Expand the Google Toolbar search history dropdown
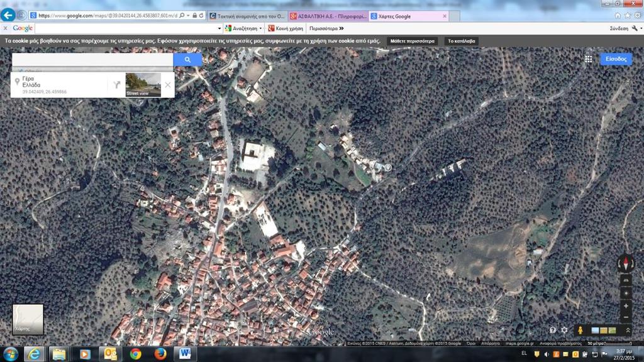644x362 pixels. (x=219, y=28)
